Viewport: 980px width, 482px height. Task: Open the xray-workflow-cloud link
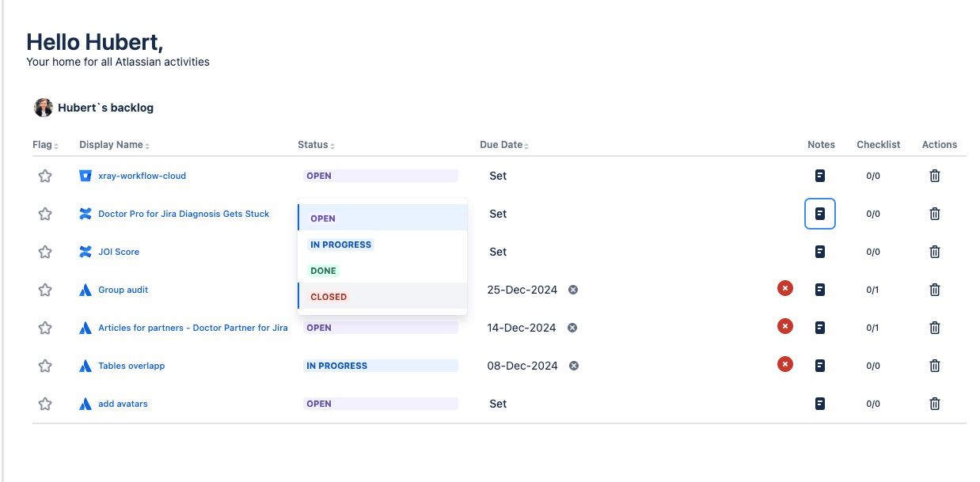click(x=142, y=176)
